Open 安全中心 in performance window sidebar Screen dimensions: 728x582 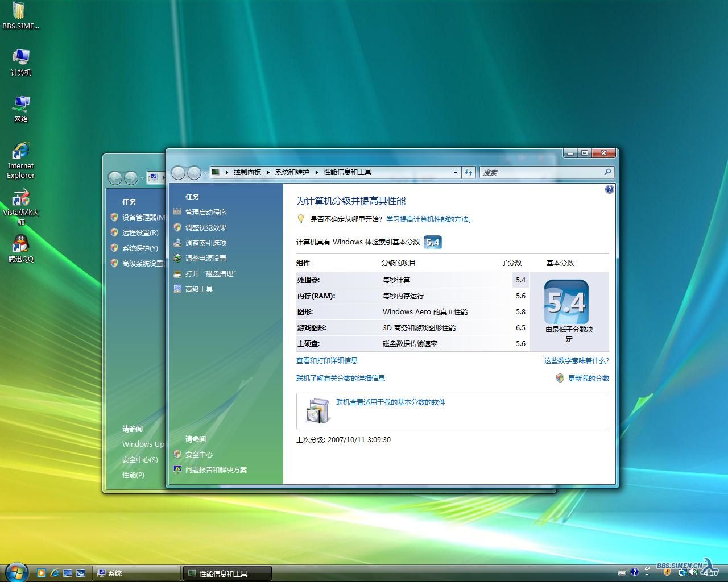(x=199, y=454)
